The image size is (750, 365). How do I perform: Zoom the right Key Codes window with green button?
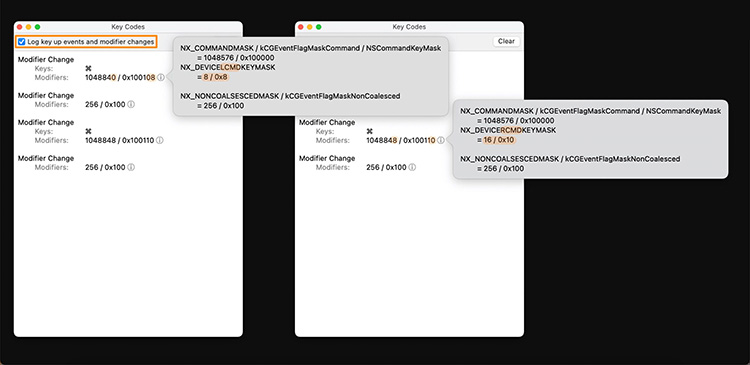pos(319,27)
